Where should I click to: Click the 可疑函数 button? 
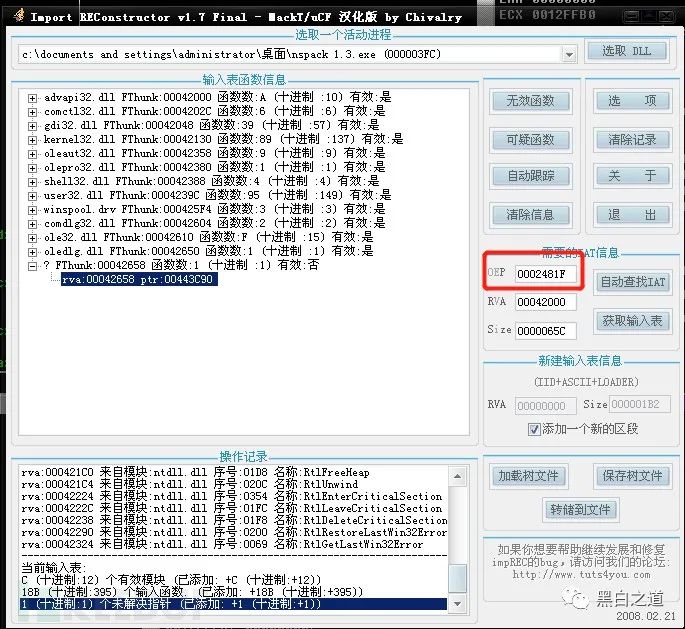point(530,139)
